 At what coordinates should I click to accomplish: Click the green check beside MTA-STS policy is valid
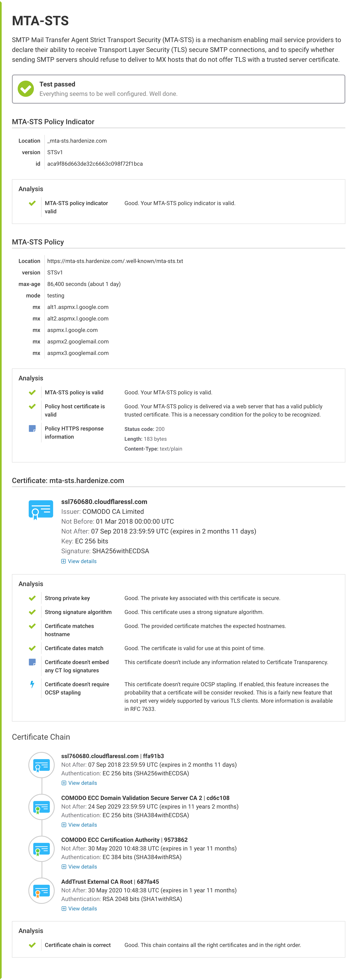pyautogui.click(x=32, y=392)
